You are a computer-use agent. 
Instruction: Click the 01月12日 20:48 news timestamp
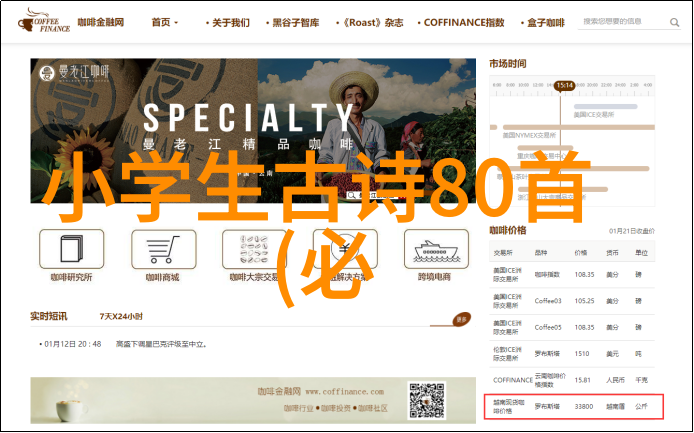pyautogui.click(x=73, y=344)
